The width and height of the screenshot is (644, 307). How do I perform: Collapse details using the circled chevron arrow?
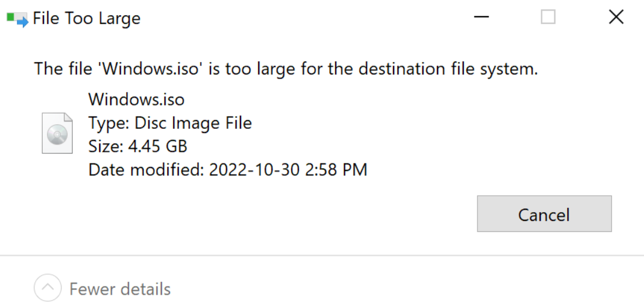48,288
